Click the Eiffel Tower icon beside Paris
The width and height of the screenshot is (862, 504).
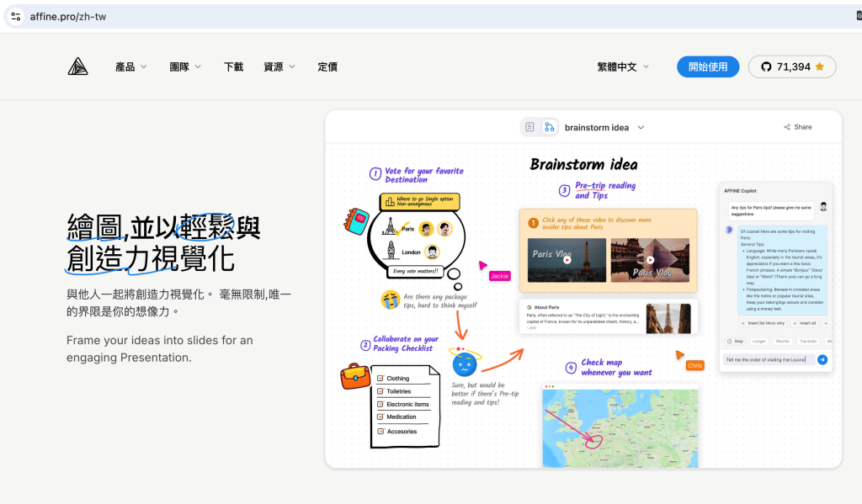click(391, 227)
